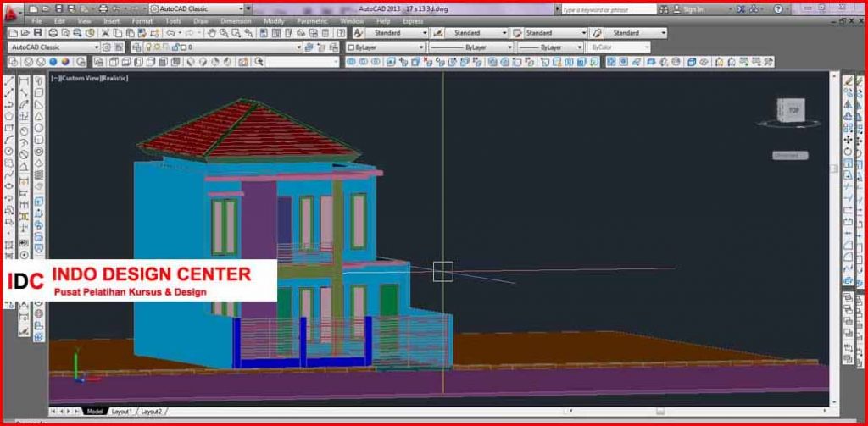The height and width of the screenshot is (426, 868).
Task: Open the Parametric menu
Action: click(x=312, y=21)
